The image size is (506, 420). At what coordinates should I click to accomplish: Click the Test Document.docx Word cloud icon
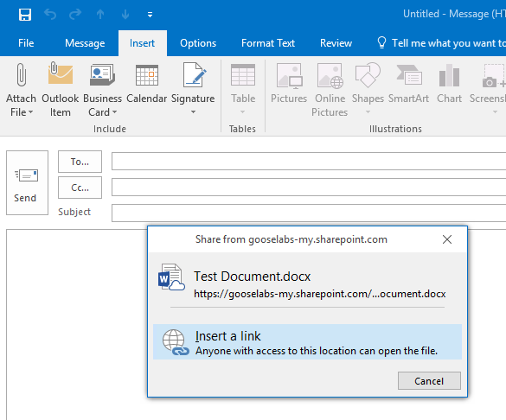(171, 277)
